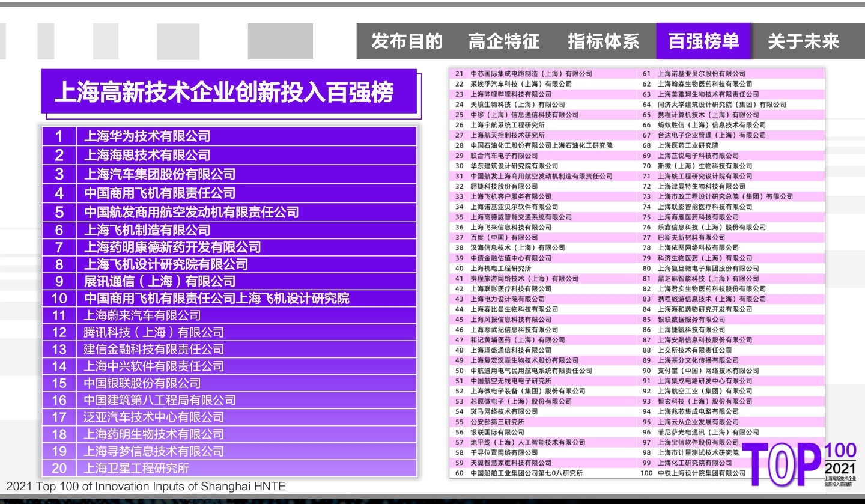This screenshot has width=865, height=504.
Task: Select 百度（中国）有限公司
Action: click(504, 237)
